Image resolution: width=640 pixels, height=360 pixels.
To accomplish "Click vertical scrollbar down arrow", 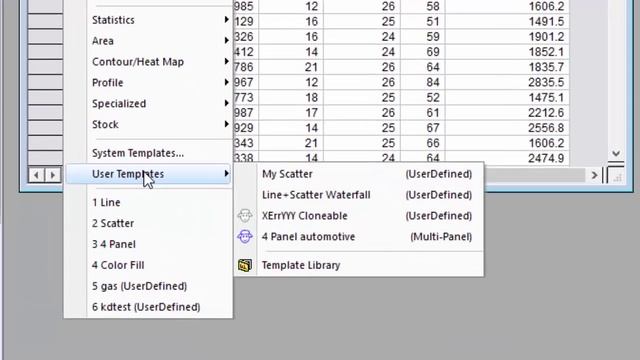I will [616, 153].
